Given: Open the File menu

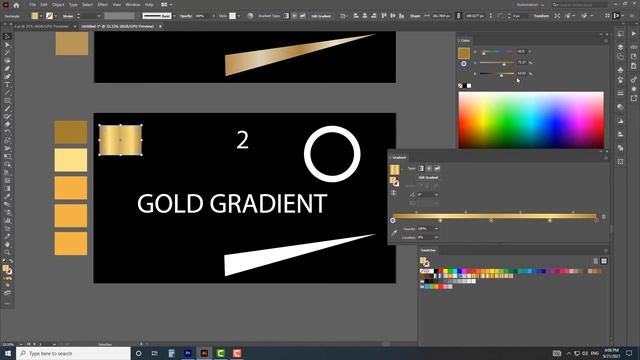Looking at the screenshot, I should (33, 5).
